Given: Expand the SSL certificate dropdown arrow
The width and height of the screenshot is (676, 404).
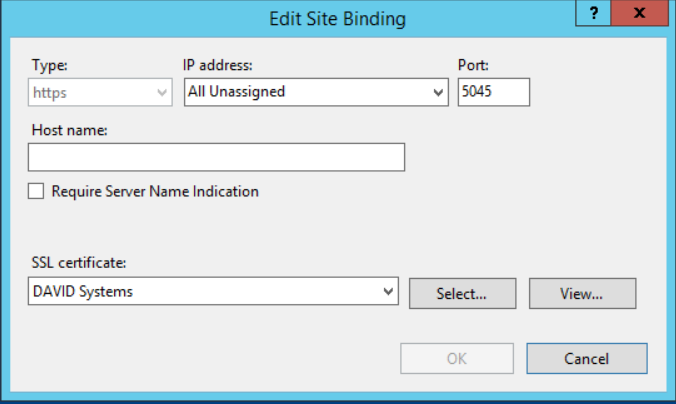Looking at the screenshot, I should pos(389,293).
